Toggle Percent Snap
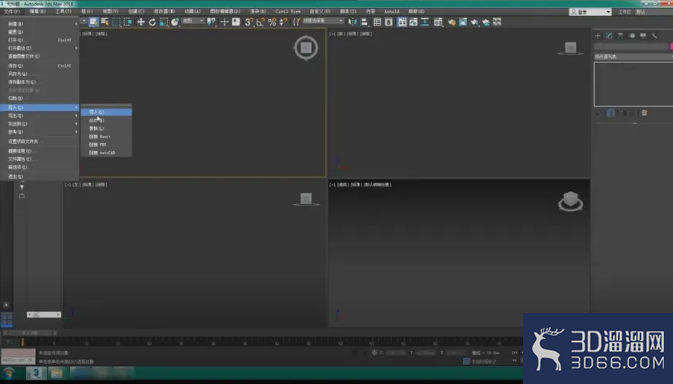This screenshot has height=384, width=673. pos(272,22)
